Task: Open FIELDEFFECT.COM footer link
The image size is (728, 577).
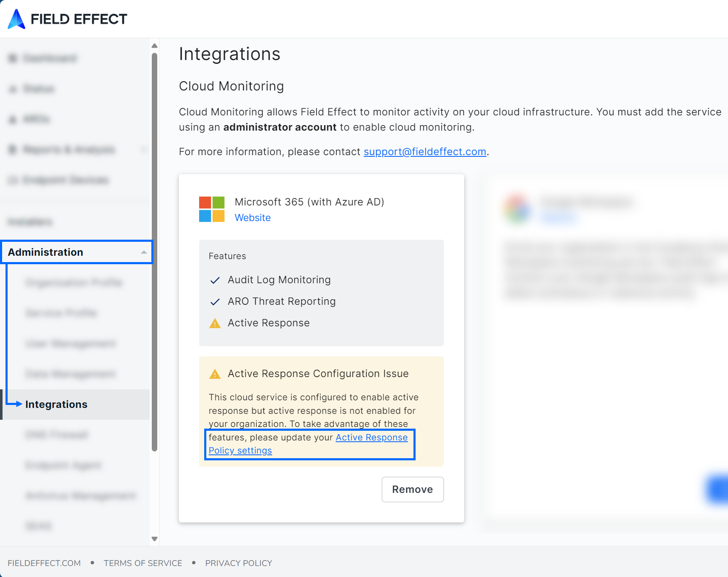Action: coord(44,563)
